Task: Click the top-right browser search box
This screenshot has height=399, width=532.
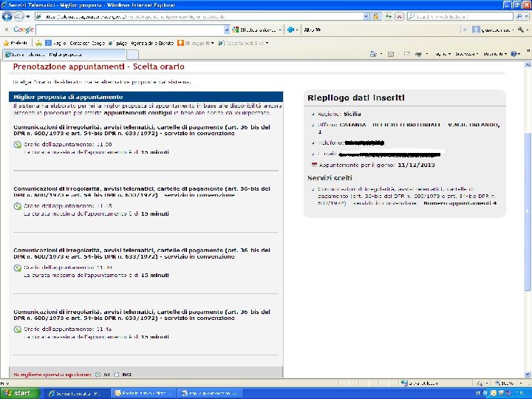Action: click(x=460, y=16)
